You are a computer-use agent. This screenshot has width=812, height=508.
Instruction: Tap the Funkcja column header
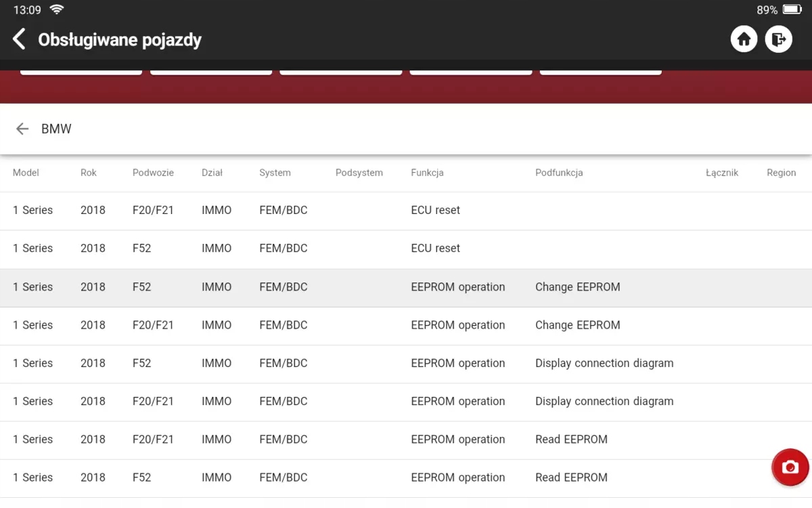click(x=427, y=173)
